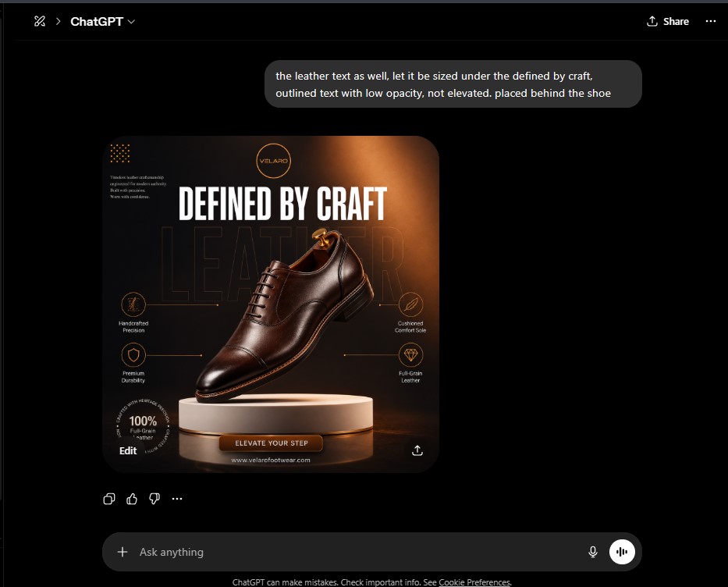Image resolution: width=728 pixels, height=587 pixels.
Task: Click the new chat pencil icon
Action: [40, 21]
